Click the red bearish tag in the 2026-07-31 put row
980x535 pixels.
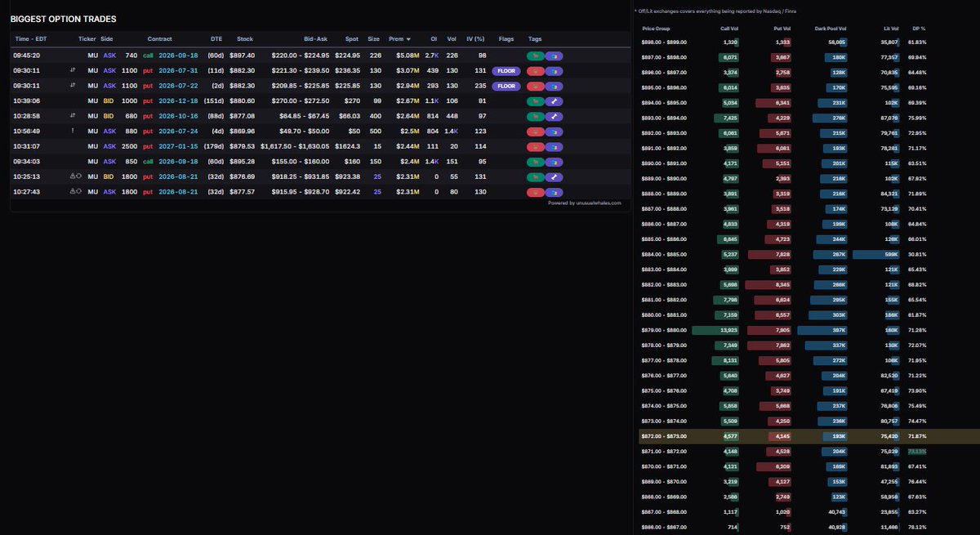535,71
